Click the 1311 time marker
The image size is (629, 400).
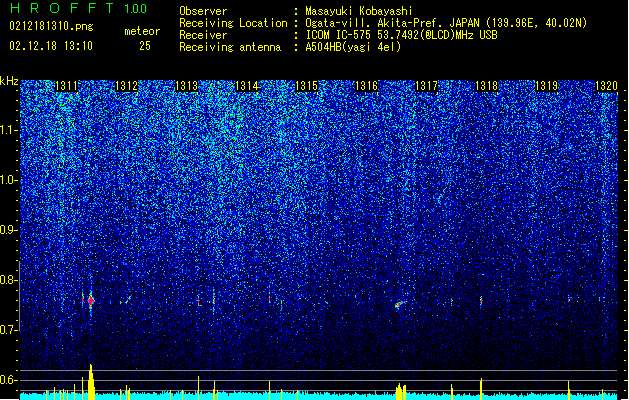pos(66,86)
